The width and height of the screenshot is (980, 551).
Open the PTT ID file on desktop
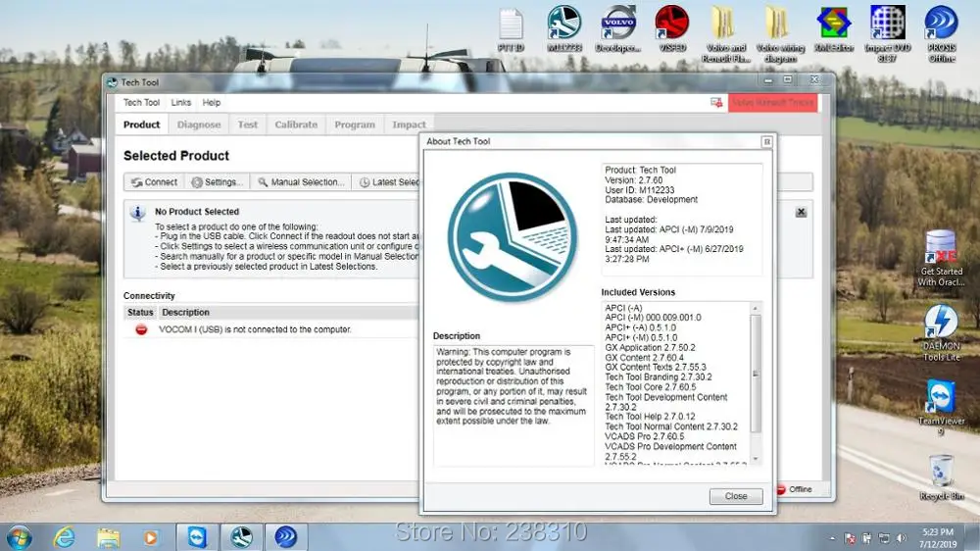pos(511,29)
